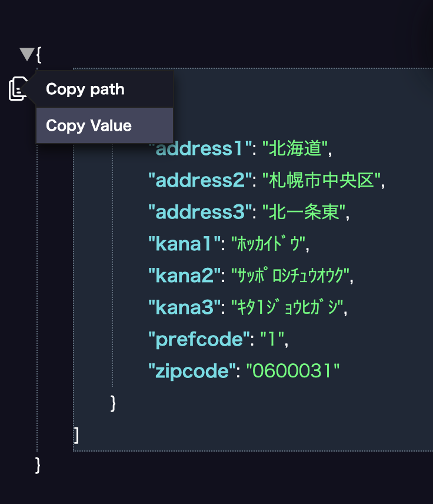The image size is (433, 504).
Task: Click the "address3" key
Action: (x=200, y=212)
